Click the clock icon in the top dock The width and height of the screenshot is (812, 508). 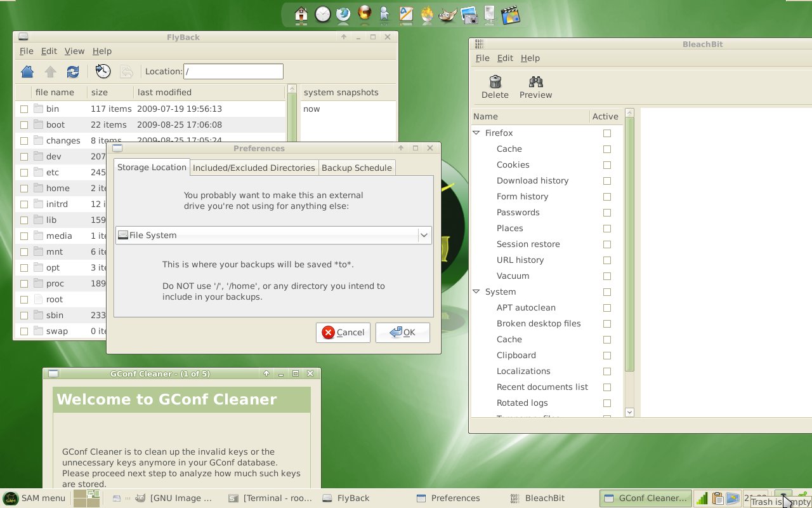tap(323, 14)
